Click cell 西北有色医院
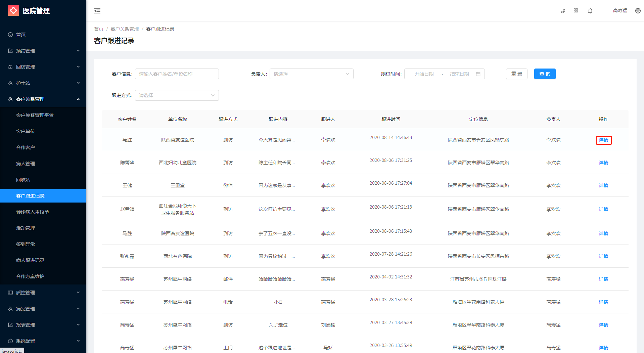Image resolution: width=644 pixels, height=353 pixels. tap(177, 256)
